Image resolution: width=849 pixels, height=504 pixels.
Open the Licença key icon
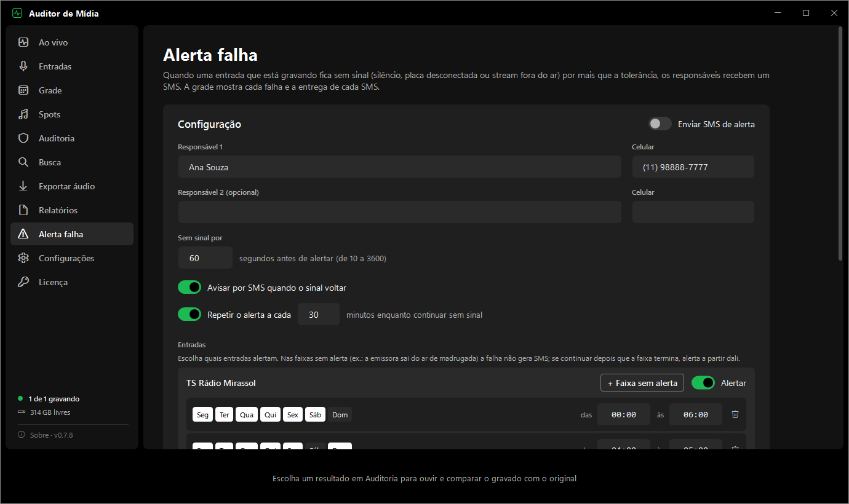tap(23, 282)
